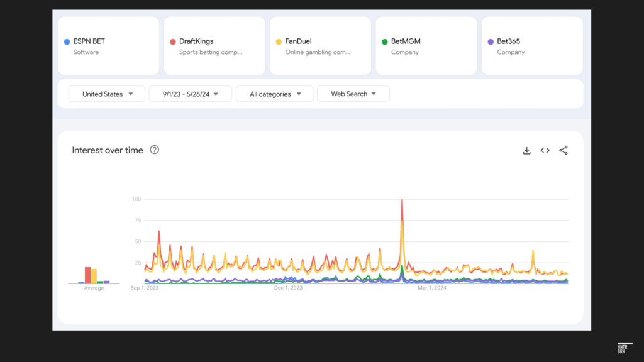
Task: Open the Web Search type dropdown
Action: (x=353, y=94)
